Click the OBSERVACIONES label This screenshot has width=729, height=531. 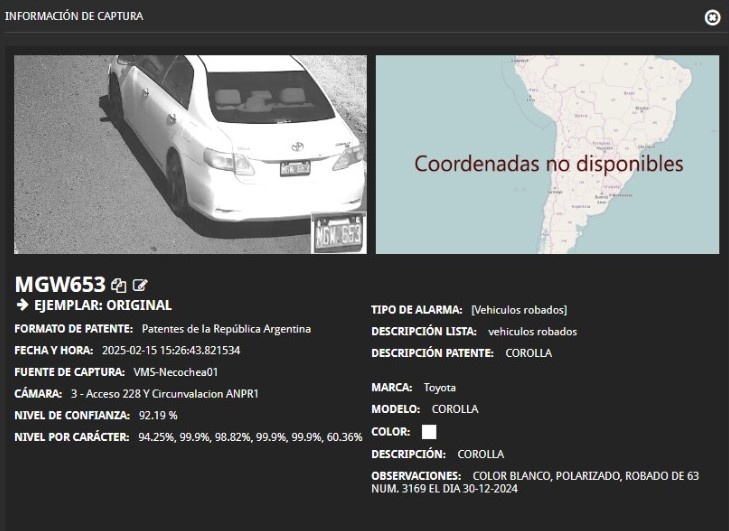416,476
